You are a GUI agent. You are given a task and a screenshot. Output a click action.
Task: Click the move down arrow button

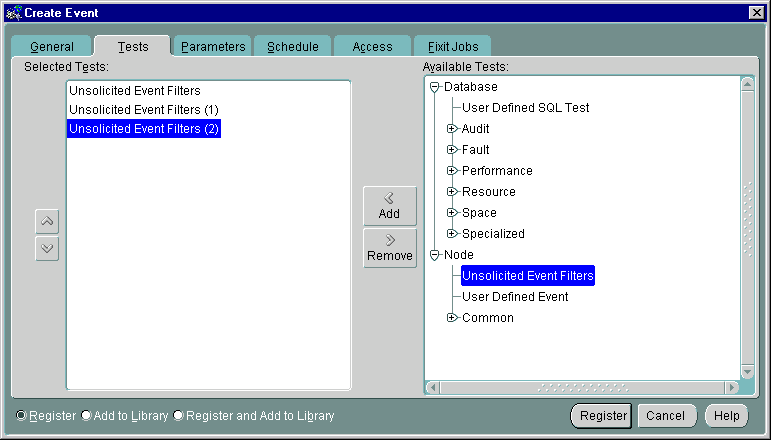click(47, 249)
